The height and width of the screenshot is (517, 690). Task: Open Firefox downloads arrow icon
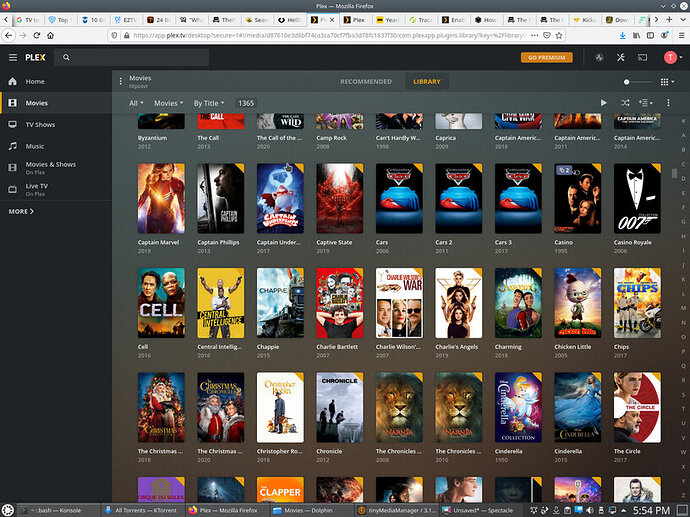[622, 35]
